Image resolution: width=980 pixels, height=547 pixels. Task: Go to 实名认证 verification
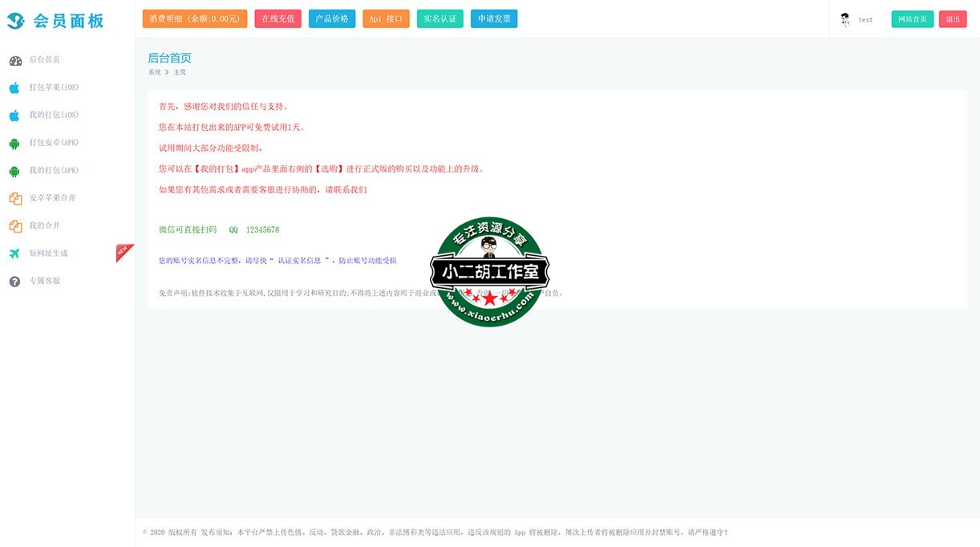click(x=440, y=19)
